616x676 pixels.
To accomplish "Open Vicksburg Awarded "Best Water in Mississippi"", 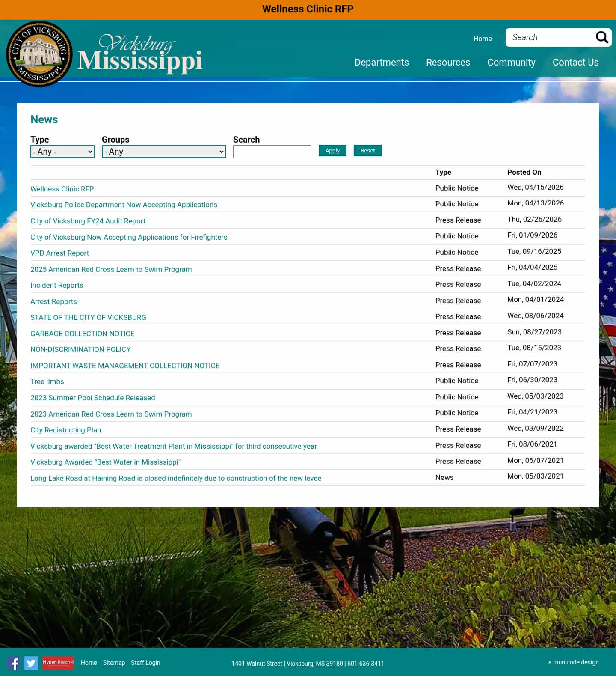I will 105,462.
